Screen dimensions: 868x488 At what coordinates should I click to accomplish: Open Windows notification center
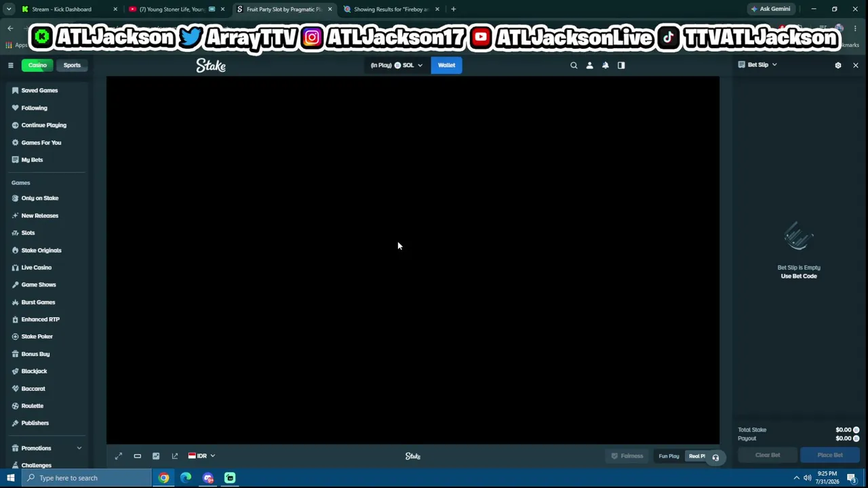click(x=852, y=478)
